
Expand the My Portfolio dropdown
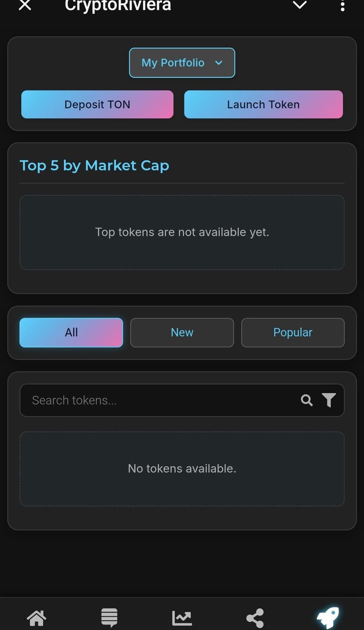182,62
